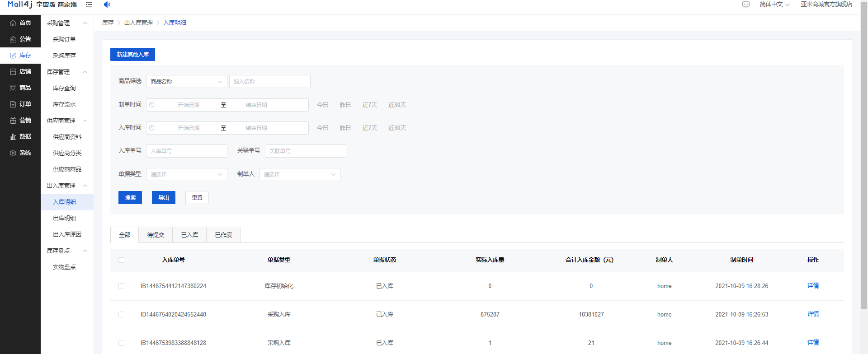Go to 出入库管理 in the breadcrumb
Viewport: 868px width, 354px height.
point(138,23)
